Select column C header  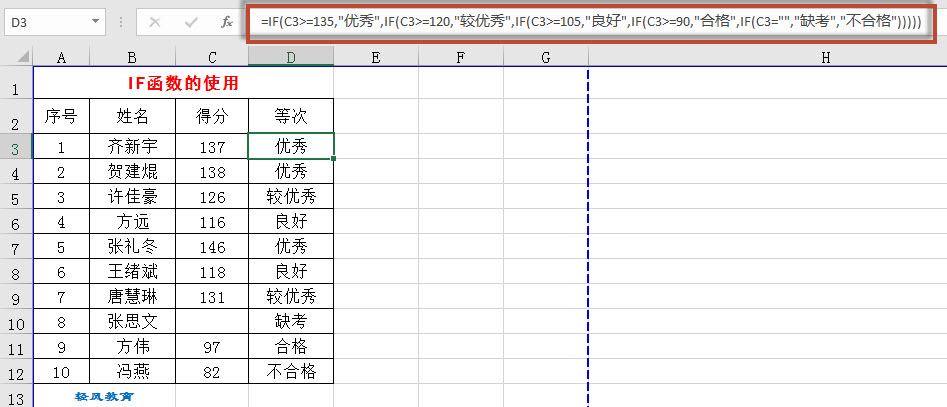click(212, 57)
